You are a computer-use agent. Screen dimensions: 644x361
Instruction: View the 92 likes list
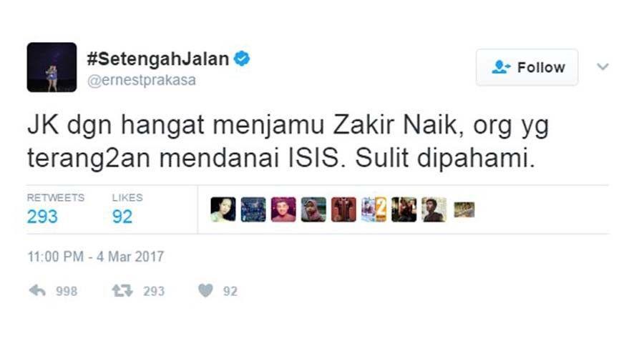127,209
